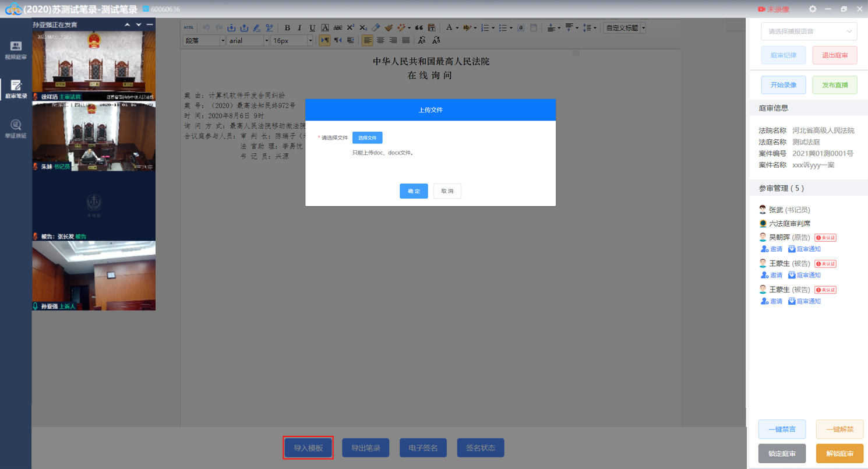This screenshot has width=868, height=469.
Task: Switch to the 视频庭审 sidebar tab
Action: 16,50
